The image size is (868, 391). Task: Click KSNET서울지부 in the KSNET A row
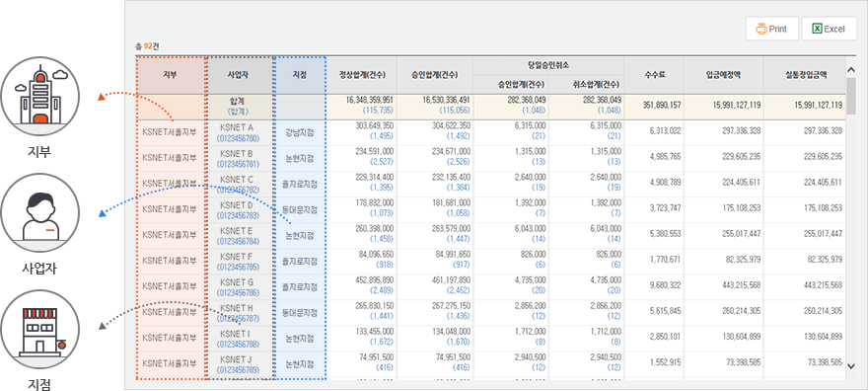click(x=170, y=133)
